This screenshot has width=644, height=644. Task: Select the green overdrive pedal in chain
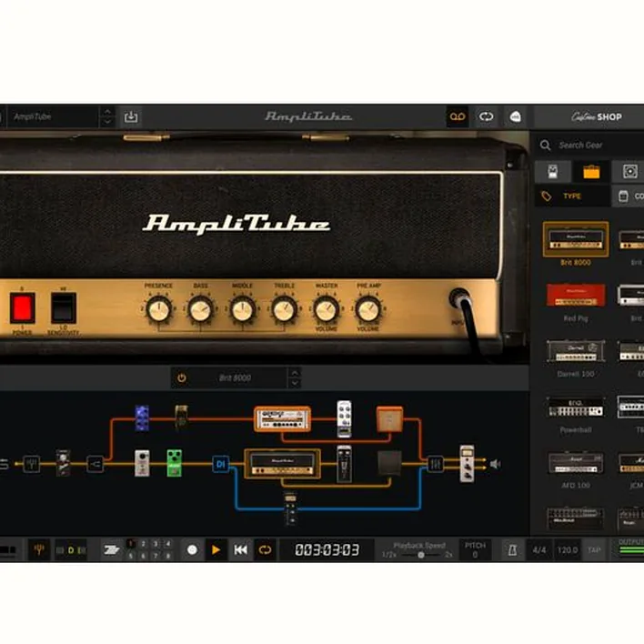(174, 463)
